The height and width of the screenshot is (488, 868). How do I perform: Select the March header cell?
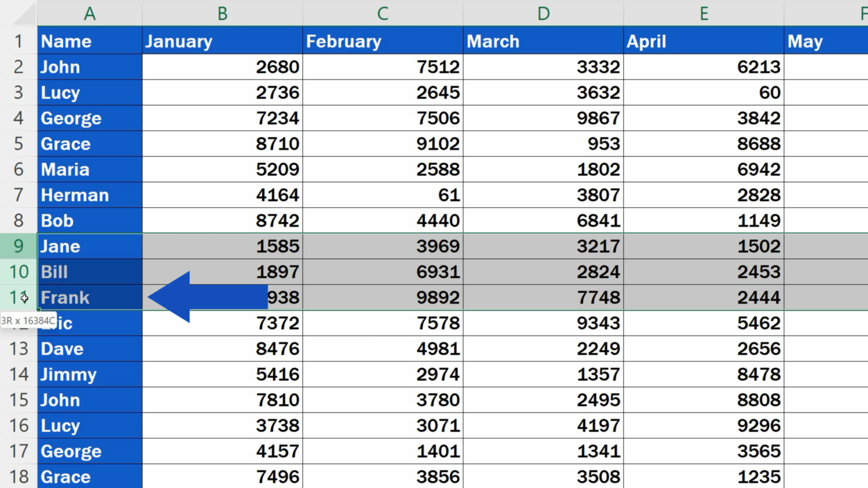tap(542, 41)
